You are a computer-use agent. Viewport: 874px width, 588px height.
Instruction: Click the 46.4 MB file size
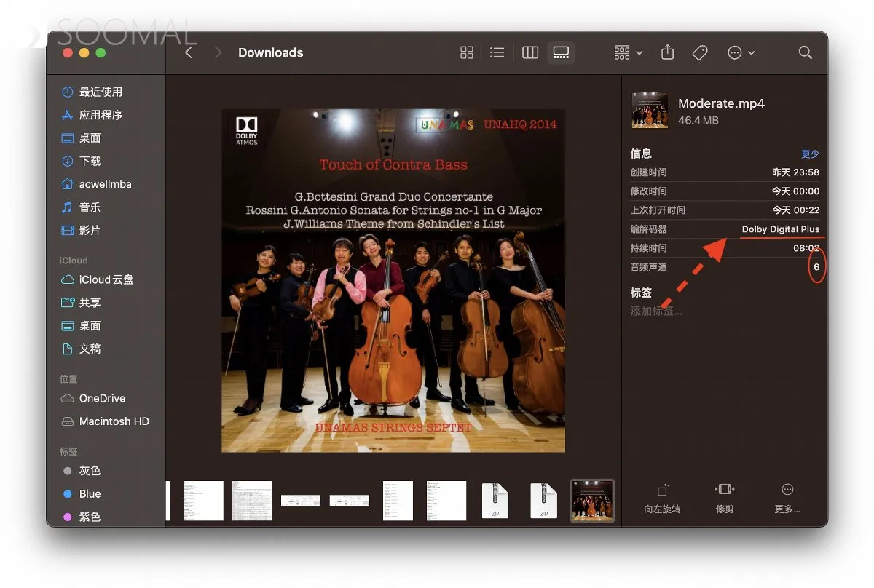pos(698,120)
